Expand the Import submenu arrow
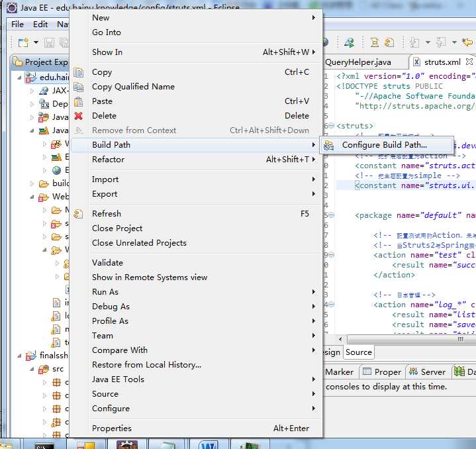This screenshot has height=449, width=476. click(x=314, y=179)
